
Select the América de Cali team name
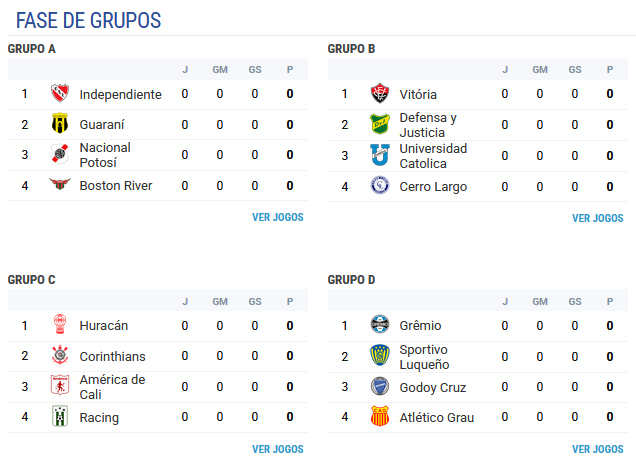(x=112, y=387)
